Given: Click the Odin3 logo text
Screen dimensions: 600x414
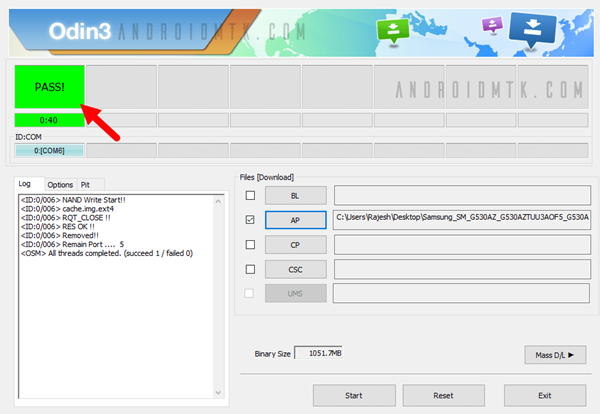Looking at the screenshot, I should point(80,31).
